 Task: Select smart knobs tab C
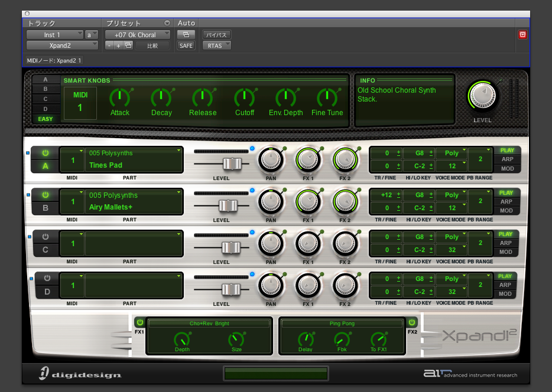[46, 99]
